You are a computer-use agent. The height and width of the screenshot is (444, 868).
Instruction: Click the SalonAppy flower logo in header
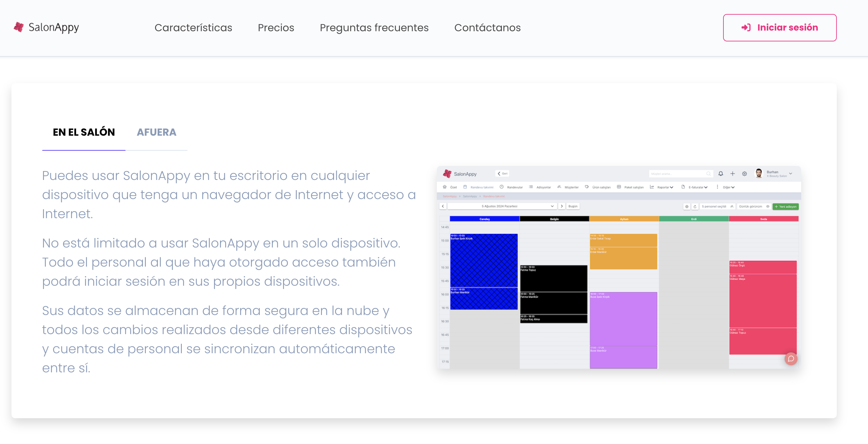(x=19, y=27)
